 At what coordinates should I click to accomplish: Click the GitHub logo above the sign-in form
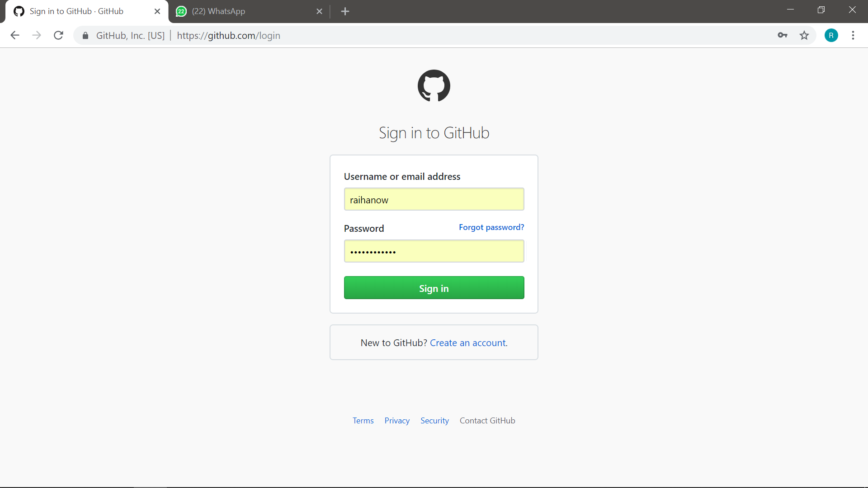click(x=434, y=85)
